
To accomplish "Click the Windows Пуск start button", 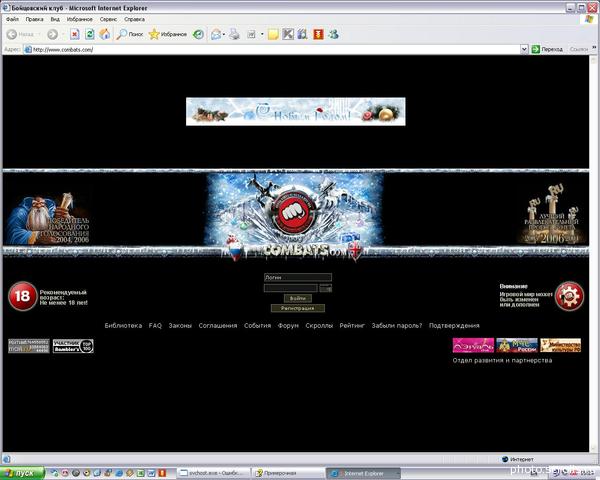I will pos(23,473).
